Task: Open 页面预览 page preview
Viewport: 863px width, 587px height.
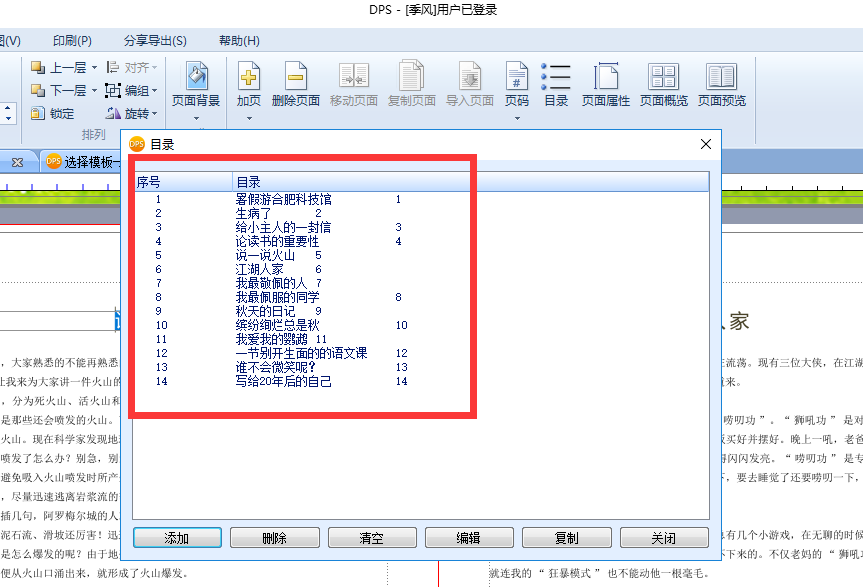Action: pyautogui.click(x=722, y=76)
